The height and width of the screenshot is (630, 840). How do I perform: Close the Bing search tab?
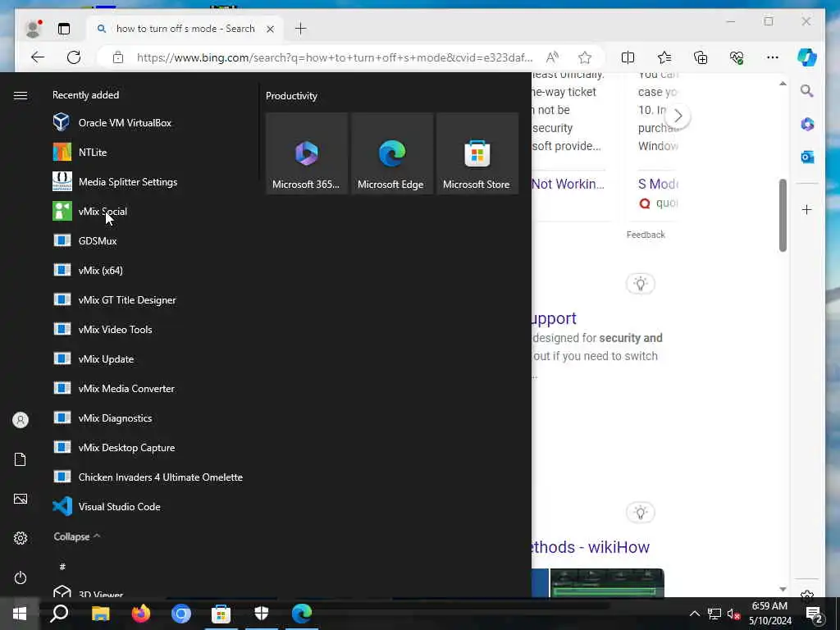pyautogui.click(x=271, y=29)
